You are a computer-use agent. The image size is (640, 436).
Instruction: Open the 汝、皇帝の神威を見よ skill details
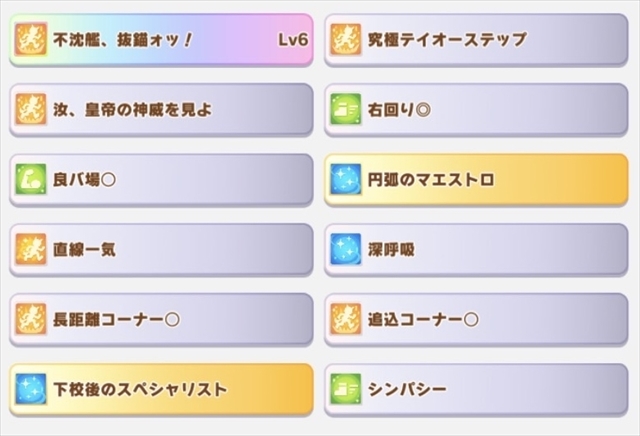click(161, 110)
